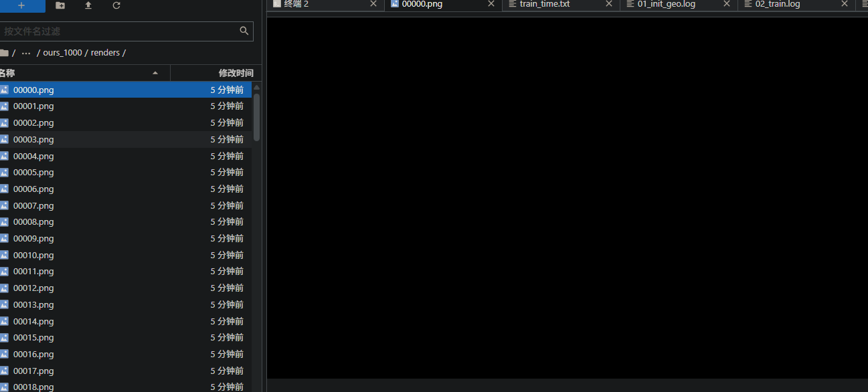Open root folder icon in breadcrumb
This screenshot has height=392, width=868.
tap(4, 53)
